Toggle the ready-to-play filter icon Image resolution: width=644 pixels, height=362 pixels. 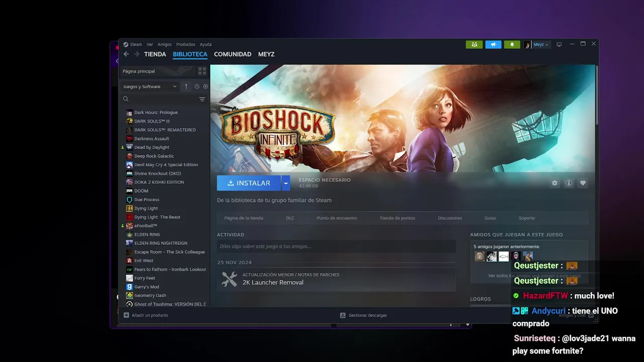[205, 86]
